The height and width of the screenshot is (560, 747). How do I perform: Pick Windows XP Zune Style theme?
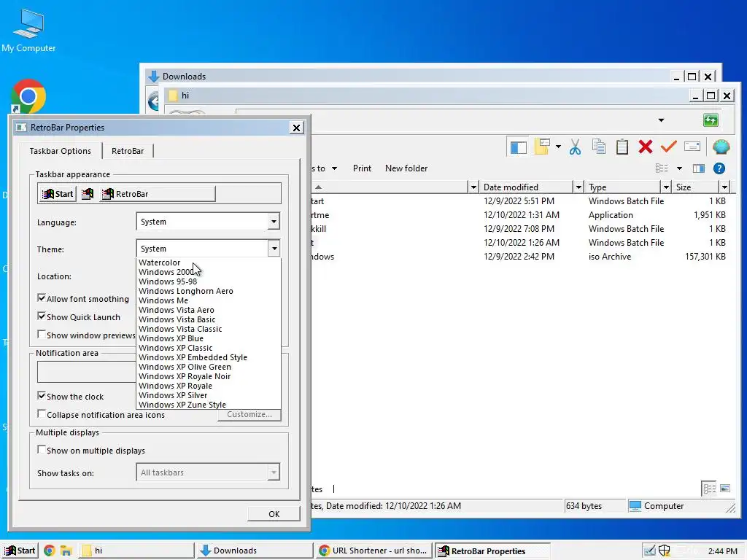click(x=208, y=405)
